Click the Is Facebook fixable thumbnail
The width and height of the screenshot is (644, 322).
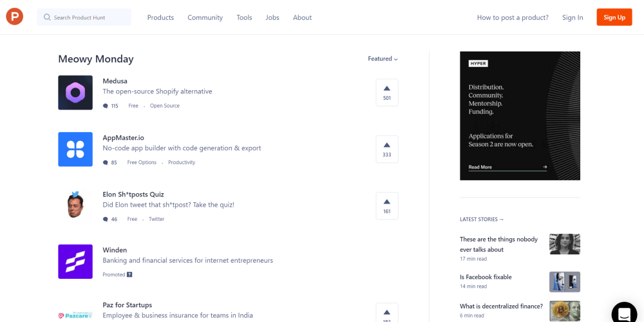coord(565,282)
